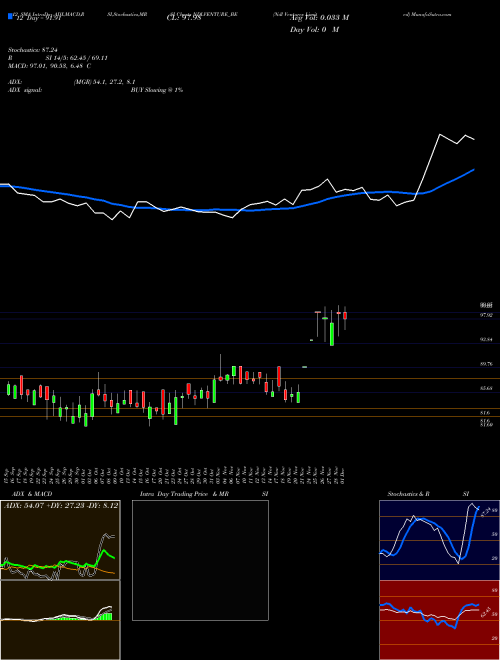
Task: Click the 'ADX: 54.07 +DY: 27.23 -DY: 8.12' header
Action: (61, 505)
